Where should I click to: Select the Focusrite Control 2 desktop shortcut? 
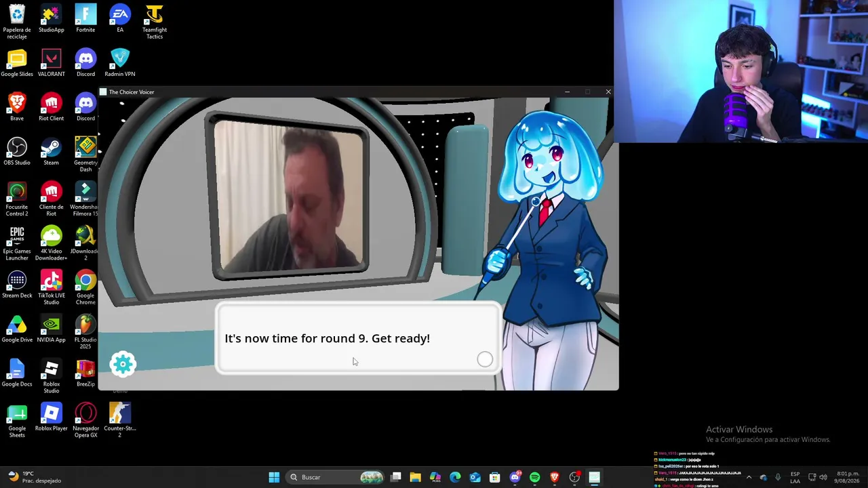(x=17, y=199)
